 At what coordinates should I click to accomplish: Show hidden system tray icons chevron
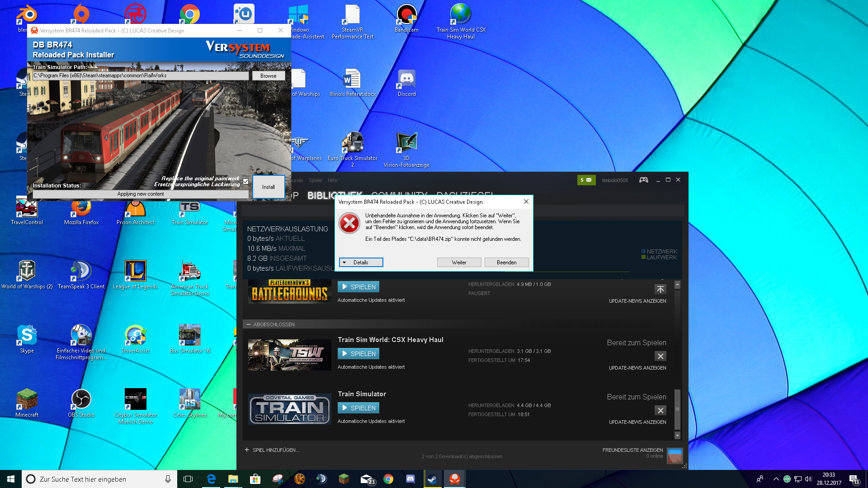[776, 479]
